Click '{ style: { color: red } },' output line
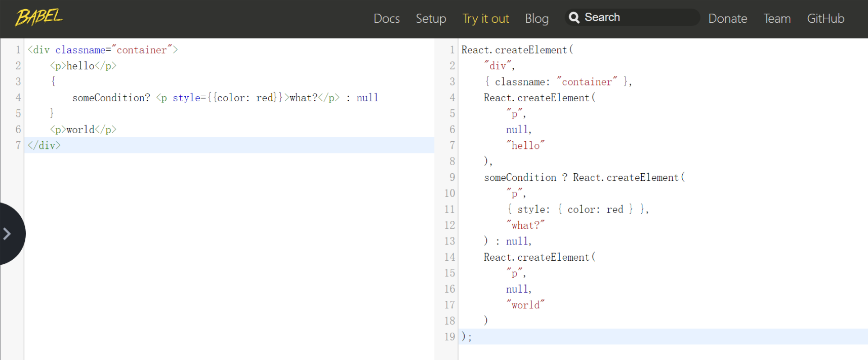Screen dimensions: 868x360 pos(578,209)
